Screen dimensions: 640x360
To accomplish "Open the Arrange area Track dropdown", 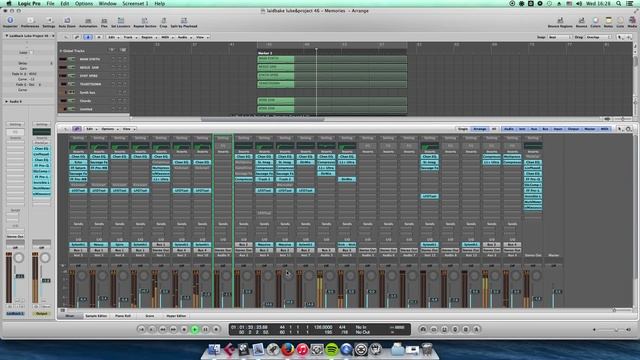I will pos(130,37).
